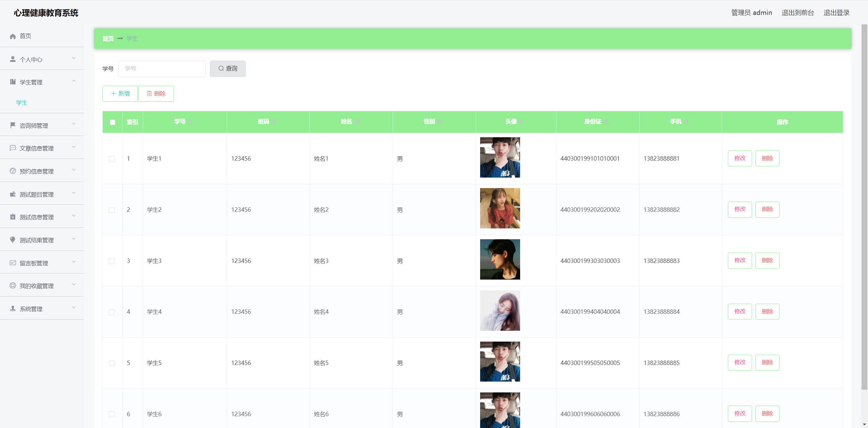The height and width of the screenshot is (428, 868).
Task: Expand the 个人中心 sidebar chevron
Action: pos(74,58)
